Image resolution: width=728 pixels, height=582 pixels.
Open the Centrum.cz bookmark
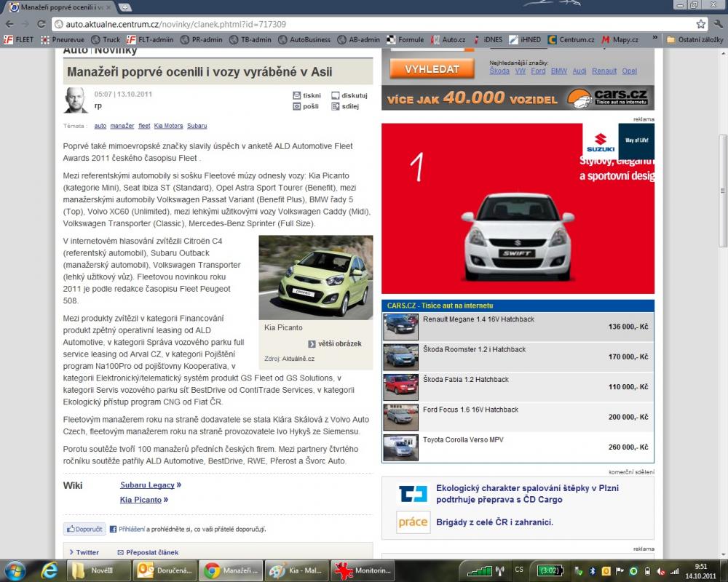coord(571,39)
